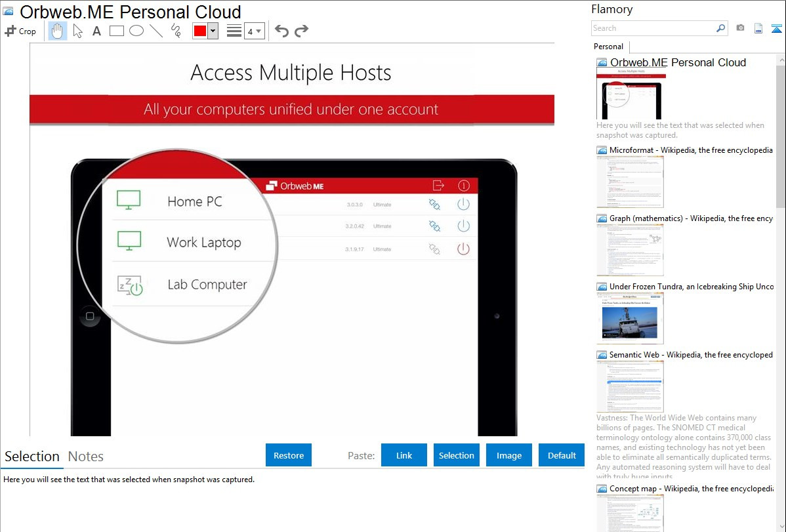Select the Concept map thumbnail
This screenshot has height=532, width=786.
coord(630,513)
